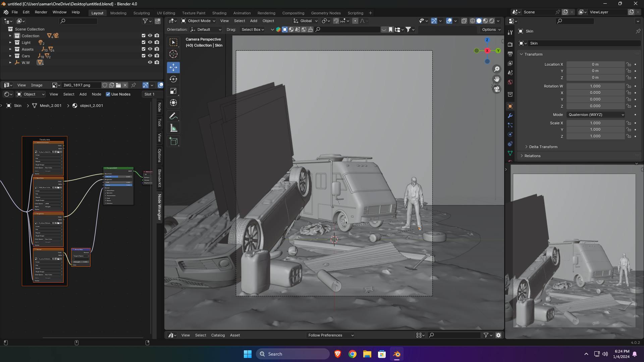Switch to the Shading workspace tab

pos(219,13)
